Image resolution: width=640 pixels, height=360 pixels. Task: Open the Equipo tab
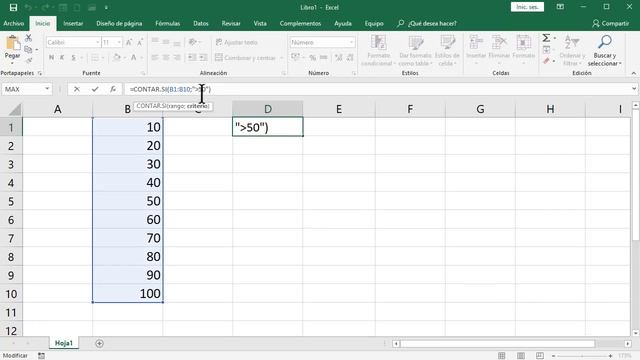(x=374, y=23)
